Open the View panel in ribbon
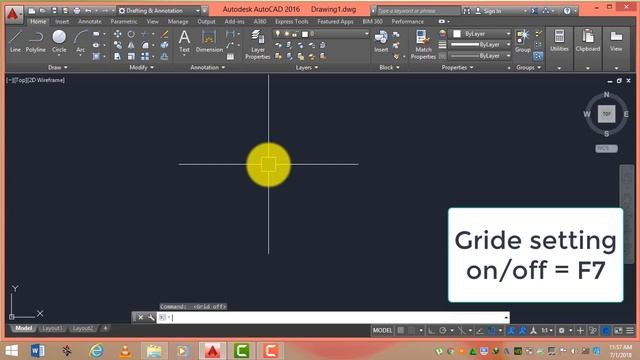This screenshot has width=640, height=360. click(616, 41)
